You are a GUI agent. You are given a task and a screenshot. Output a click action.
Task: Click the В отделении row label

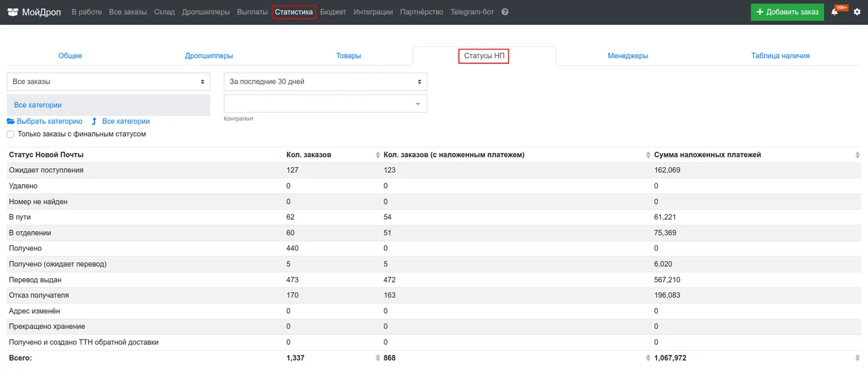tap(30, 233)
